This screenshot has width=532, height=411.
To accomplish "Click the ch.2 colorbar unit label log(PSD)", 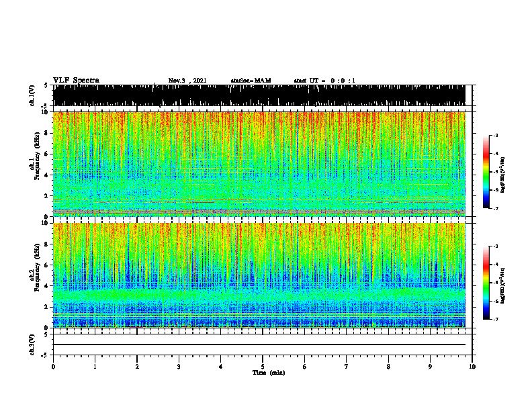I will point(503,285).
